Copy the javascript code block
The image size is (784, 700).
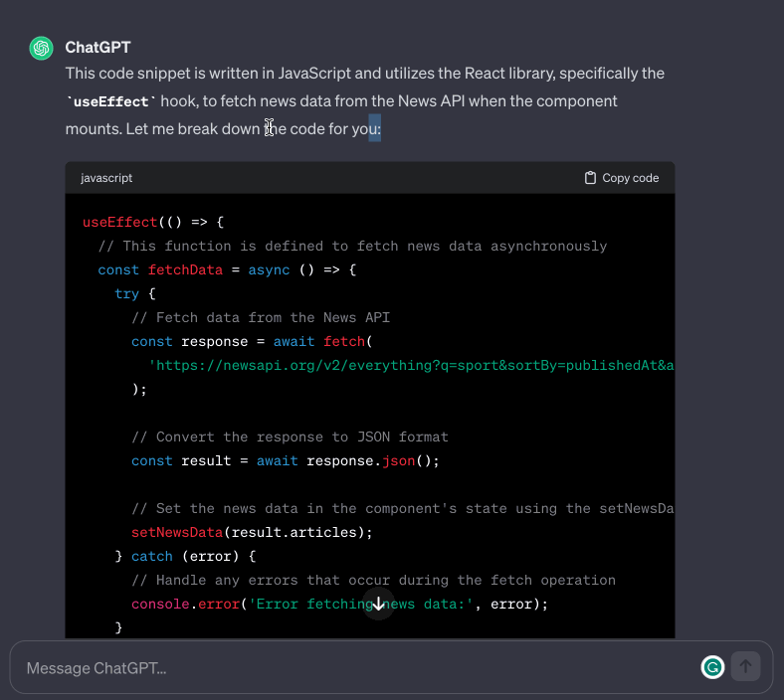click(x=622, y=178)
